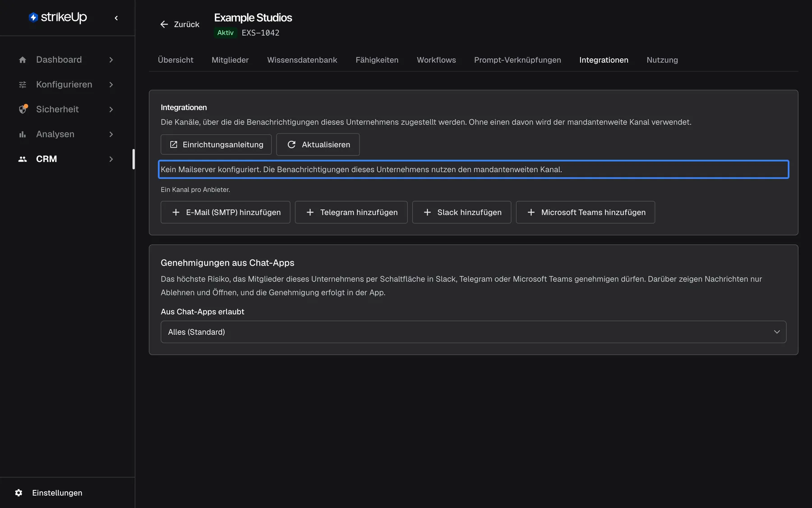The image size is (812, 508).
Task: Click the 'Kein Mailserver konfiguriert' notice
Action: click(x=474, y=169)
